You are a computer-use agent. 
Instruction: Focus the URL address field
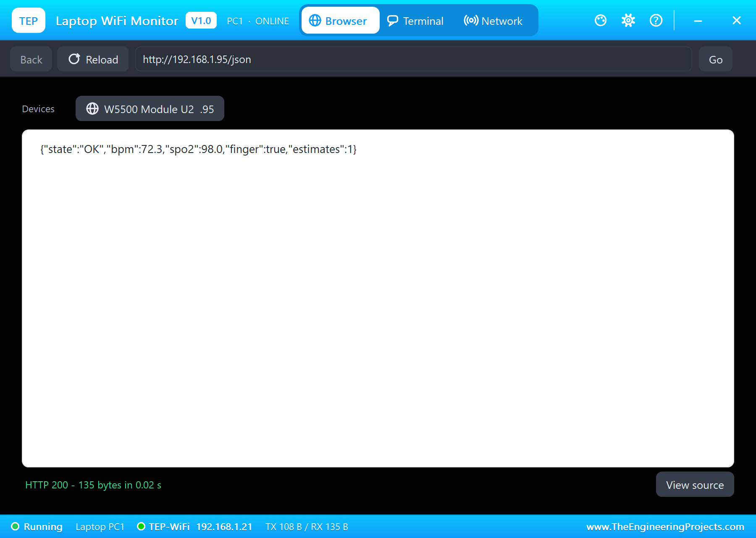[414, 59]
